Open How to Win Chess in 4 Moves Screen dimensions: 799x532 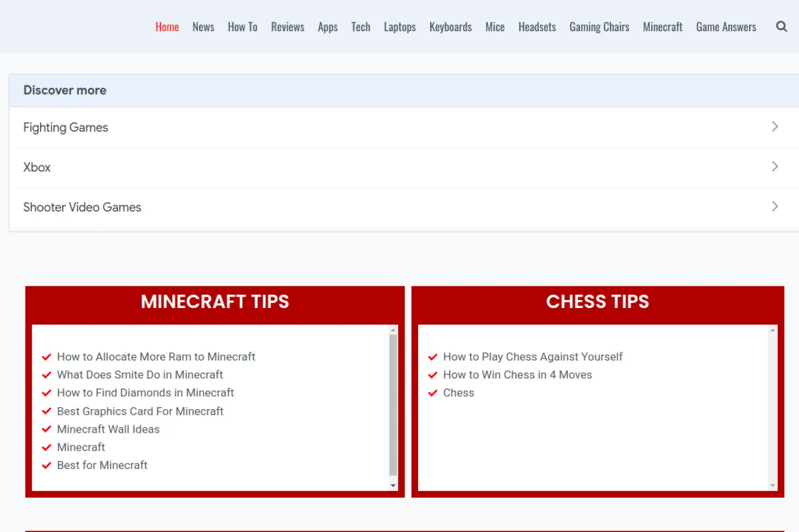point(517,375)
